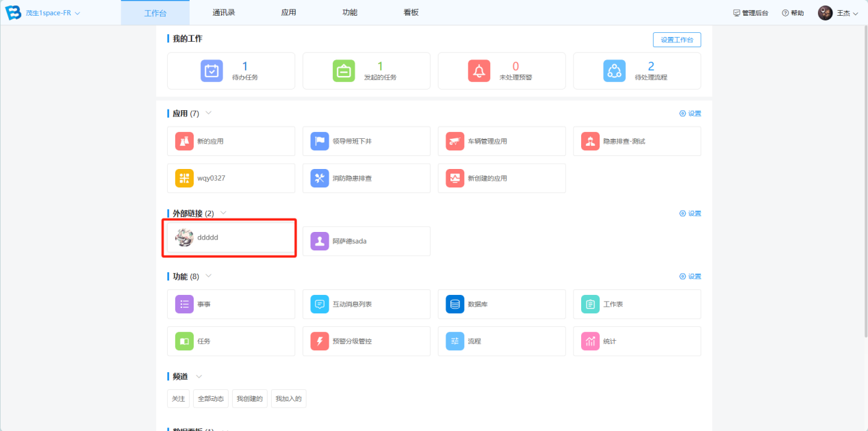Click the 管理后台 link text

(x=755, y=13)
